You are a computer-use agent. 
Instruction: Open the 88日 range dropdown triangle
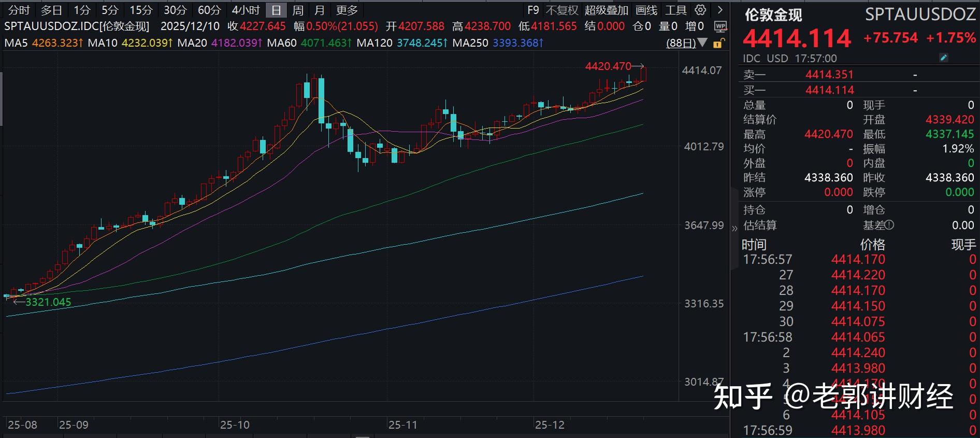click(x=702, y=43)
